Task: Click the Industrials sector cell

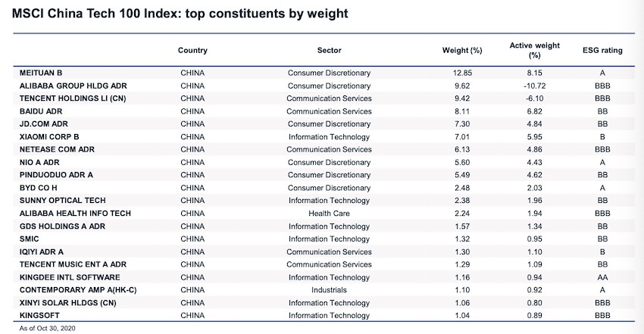Action: pyautogui.click(x=329, y=290)
